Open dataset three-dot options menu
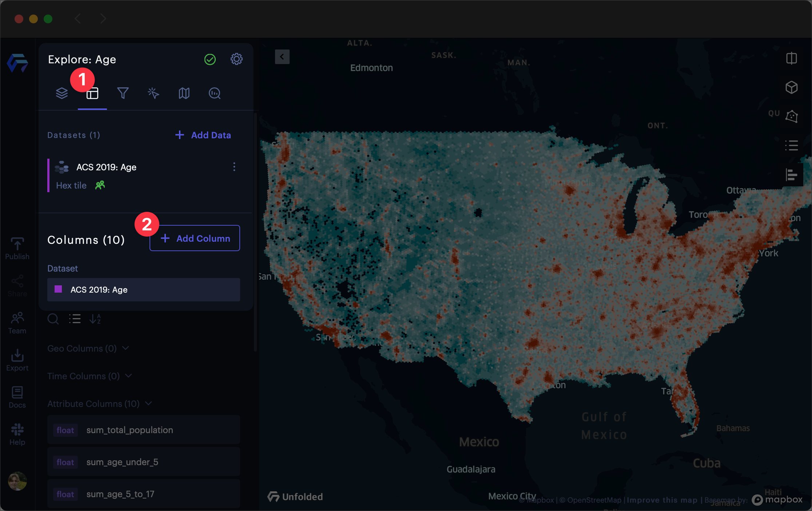The height and width of the screenshot is (511, 812). [234, 167]
